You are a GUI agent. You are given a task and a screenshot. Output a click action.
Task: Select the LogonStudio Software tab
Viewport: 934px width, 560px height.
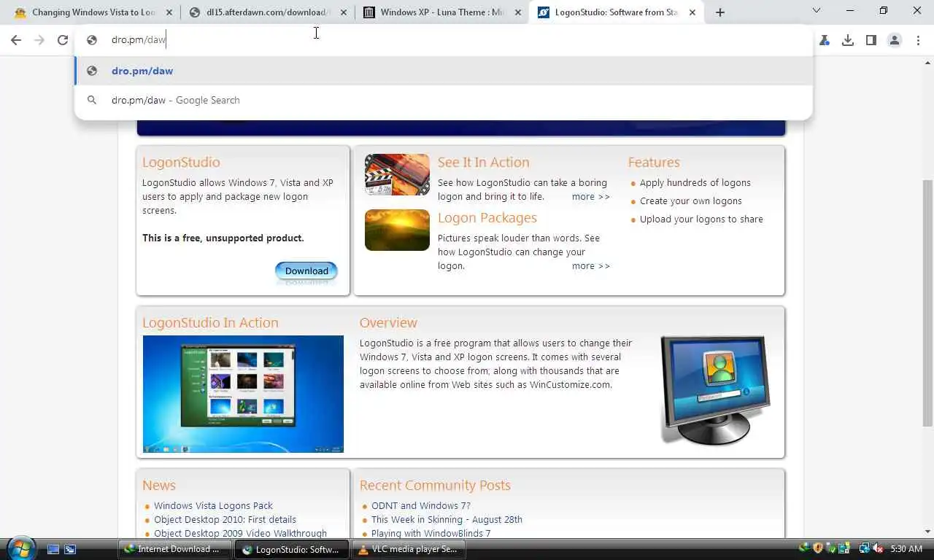click(617, 12)
